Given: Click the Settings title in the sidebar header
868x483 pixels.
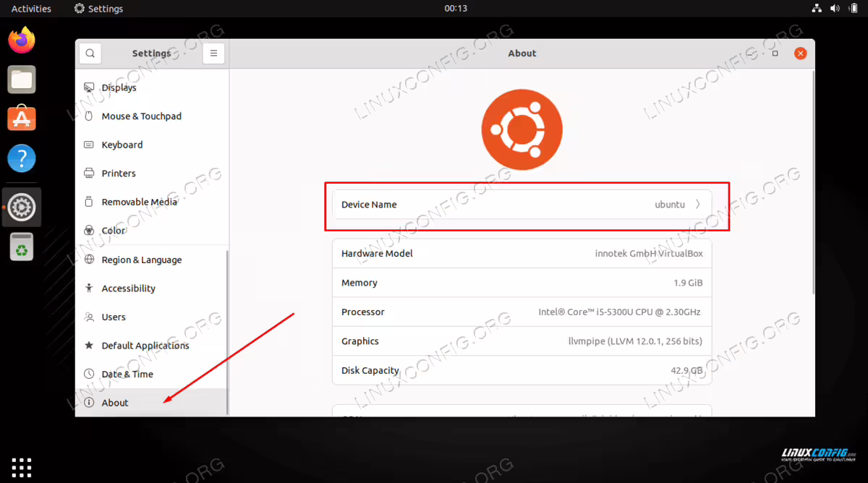Looking at the screenshot, I should 152,53.
